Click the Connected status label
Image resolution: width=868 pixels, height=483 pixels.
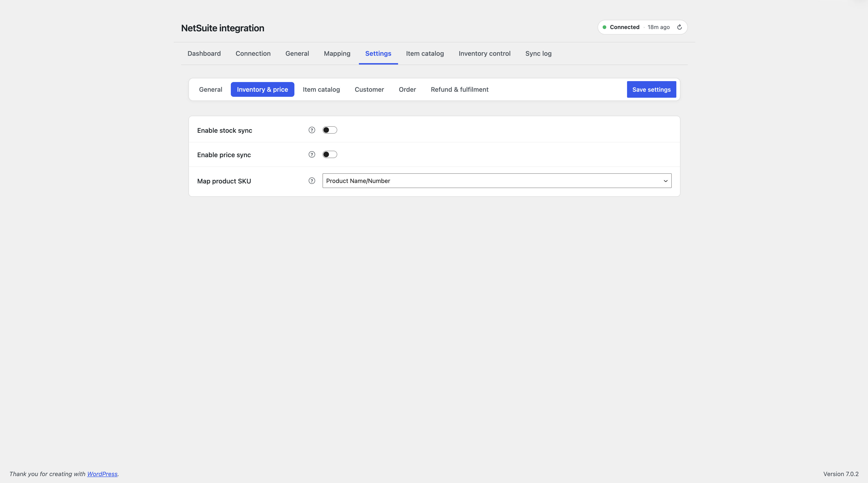pos(624,27)
